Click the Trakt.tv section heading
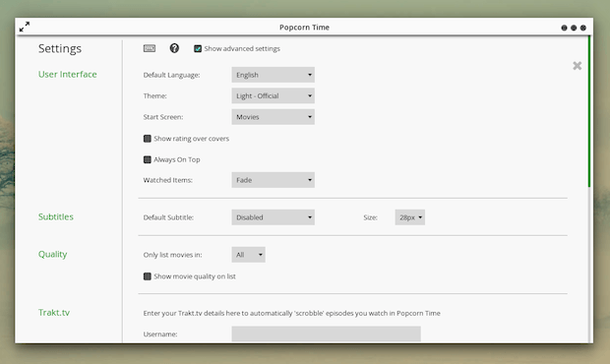This screenshot has width=610, height=364. (54, 312)
